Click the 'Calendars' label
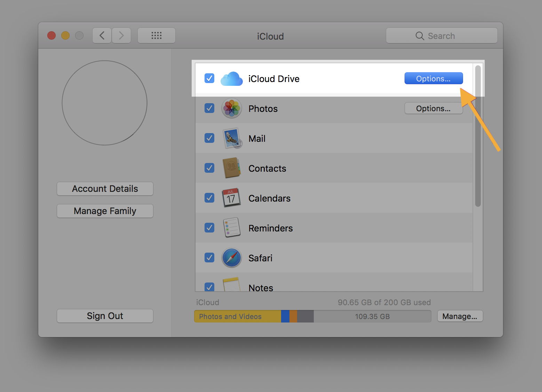The image size is (542, 392). click(270, 198)
